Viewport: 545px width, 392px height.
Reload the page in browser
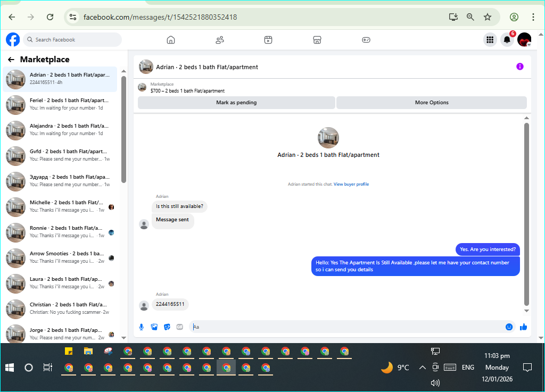50,17
